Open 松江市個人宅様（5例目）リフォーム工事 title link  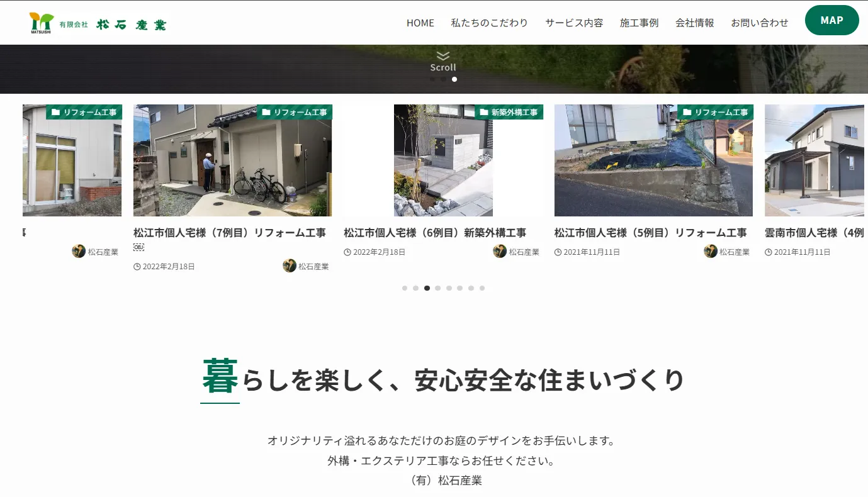[x=650, y=233]
